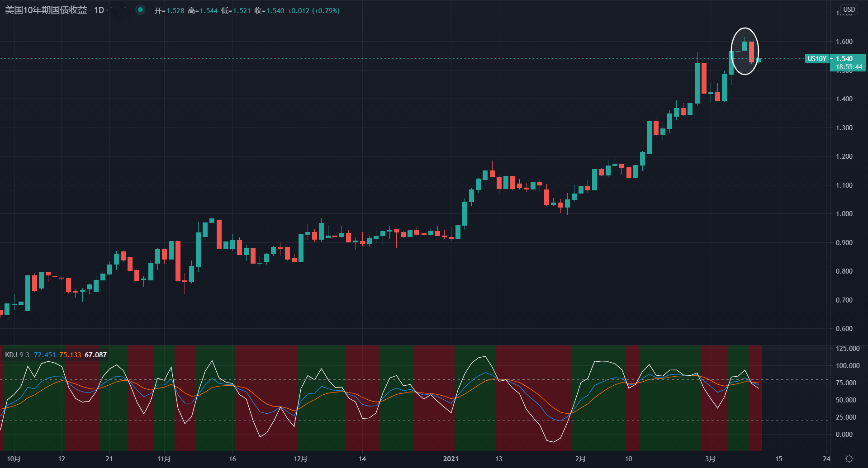Click the green market status dot
The height and width of the screenshot is (468, 868).
pyautogui.click(x=141, y=9)
